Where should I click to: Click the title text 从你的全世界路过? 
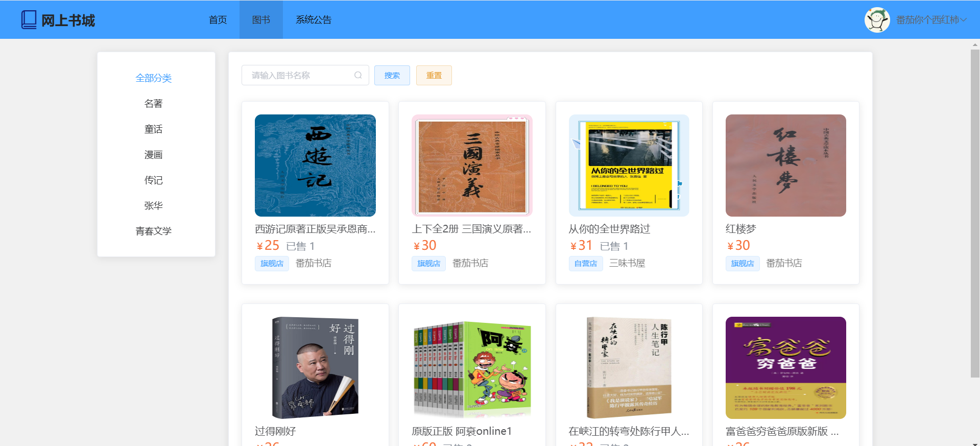[609, 229]
